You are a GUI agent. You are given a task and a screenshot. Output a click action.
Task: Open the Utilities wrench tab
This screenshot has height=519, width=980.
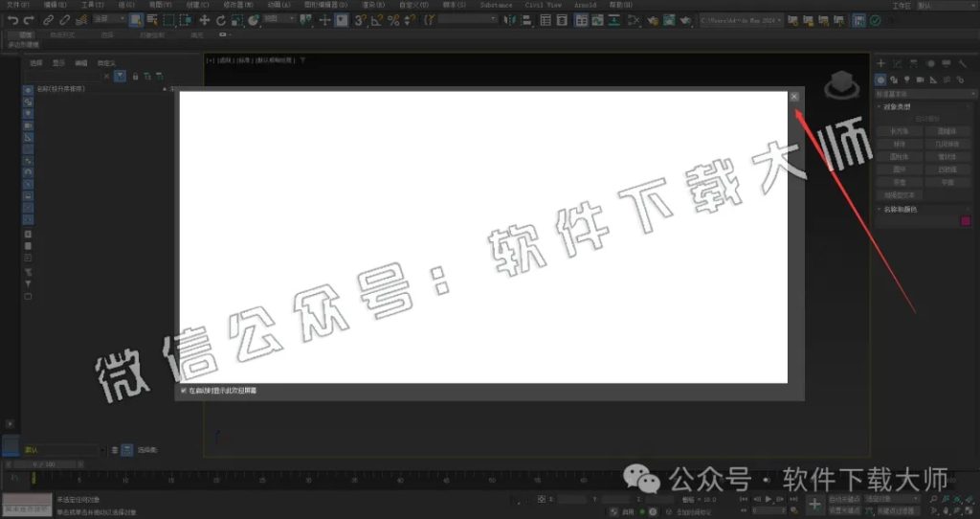click(963, 63)
